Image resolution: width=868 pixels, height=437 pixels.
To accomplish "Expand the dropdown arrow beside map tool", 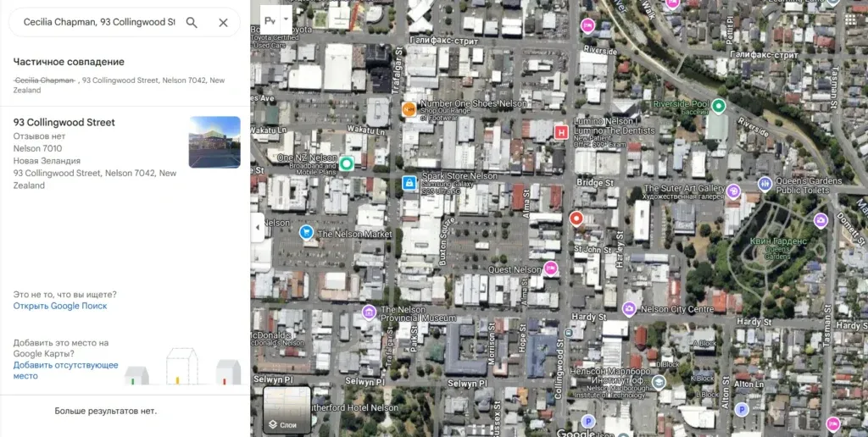I will pyautogui.click(x=286, y=19).
